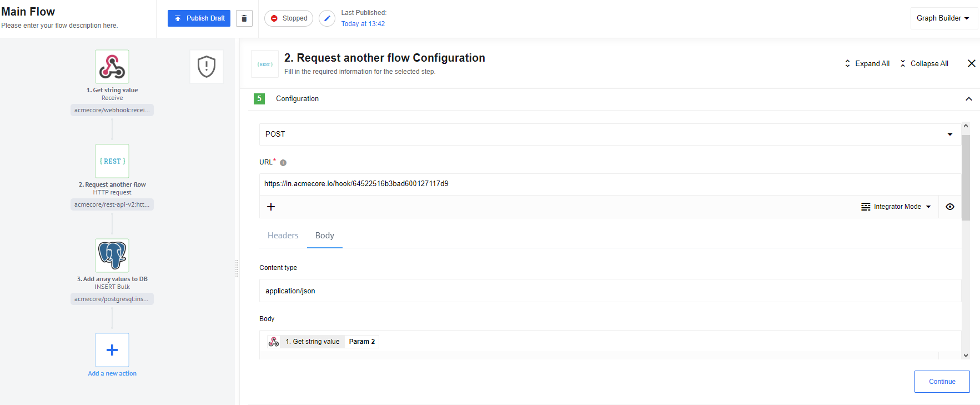Click the acmecore/postgresql:ins... tag

[112, 299]
